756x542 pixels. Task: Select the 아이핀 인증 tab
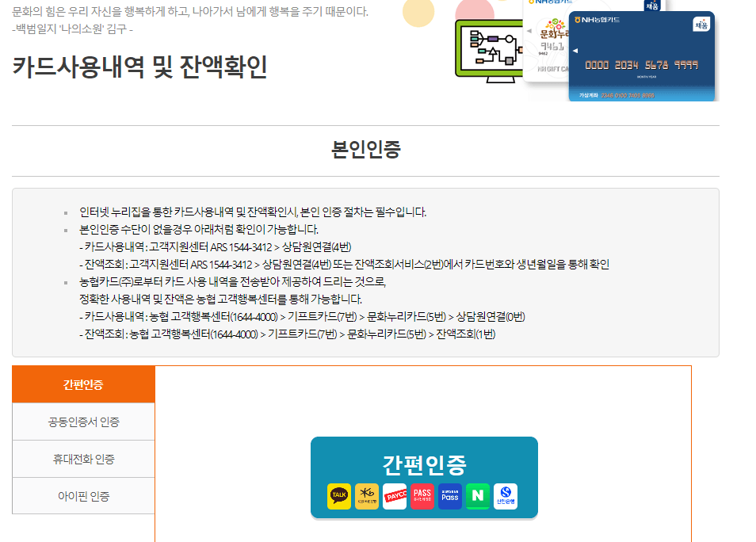[83, 496]
